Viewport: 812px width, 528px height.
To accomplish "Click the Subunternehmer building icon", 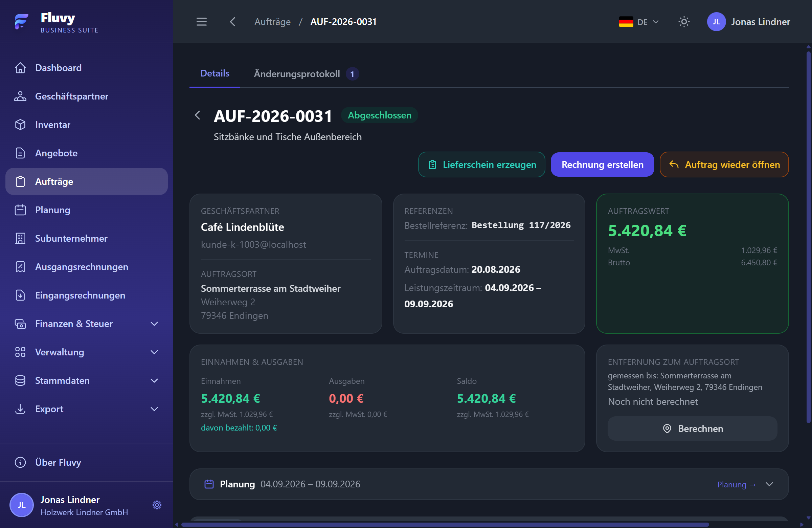I will click(21, 238).
